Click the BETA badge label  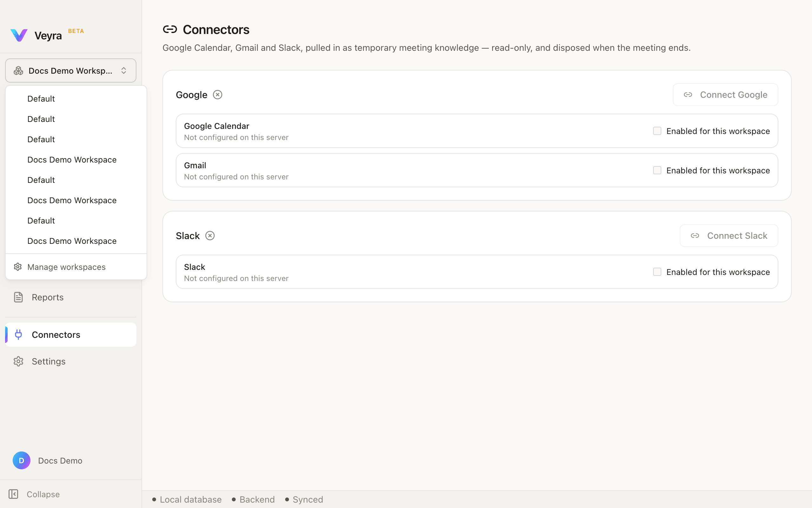point(76,31)
